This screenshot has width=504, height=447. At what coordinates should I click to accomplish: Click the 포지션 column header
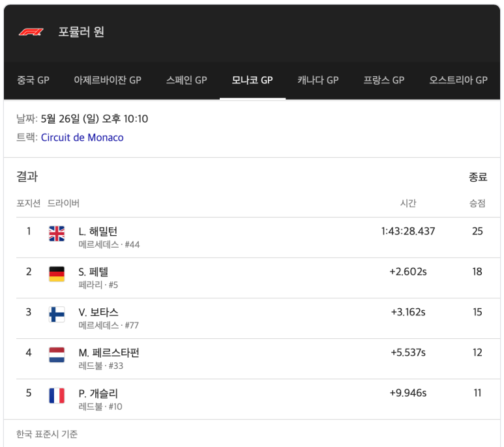(28, 203)
